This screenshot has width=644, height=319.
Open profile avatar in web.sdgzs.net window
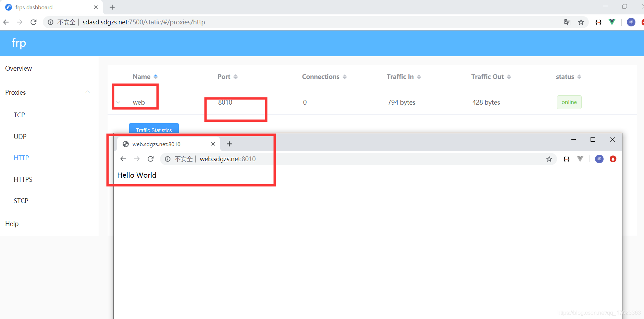(x=599, y=159)
